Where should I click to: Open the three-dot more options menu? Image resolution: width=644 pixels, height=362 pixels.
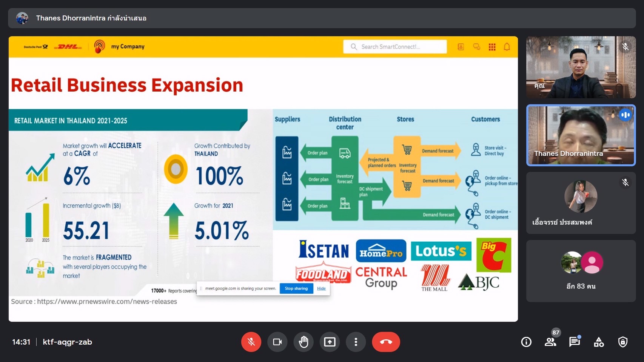pyautogui.click(x=356, y=342)
